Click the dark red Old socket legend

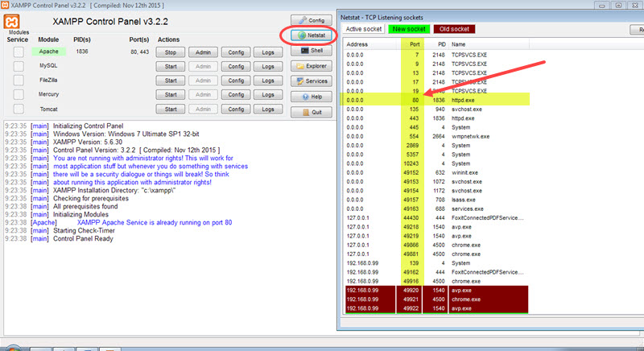coord(454,29)
